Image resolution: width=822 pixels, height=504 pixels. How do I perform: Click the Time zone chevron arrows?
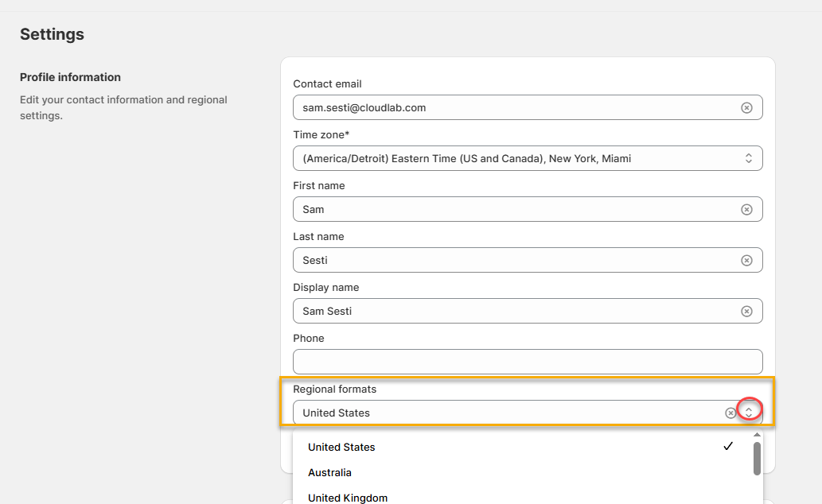coord(748,158)
